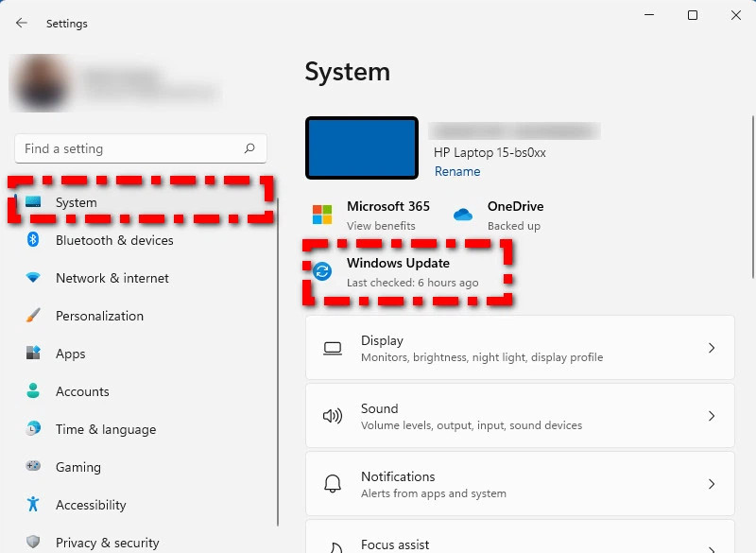This screenshot has height=553, width=756.
Task: Open the Apps section
Action: click(x=140, y=354)
